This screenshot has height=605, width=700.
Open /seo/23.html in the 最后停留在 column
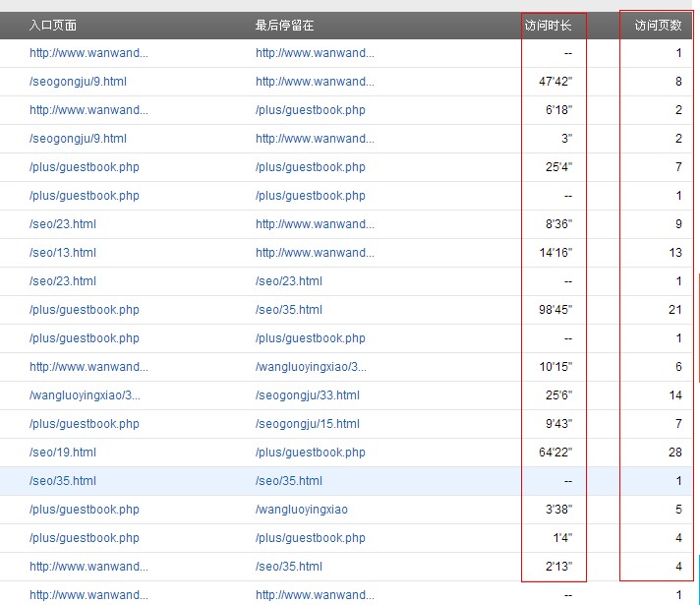pyautogui.click(x=288, y=281)
